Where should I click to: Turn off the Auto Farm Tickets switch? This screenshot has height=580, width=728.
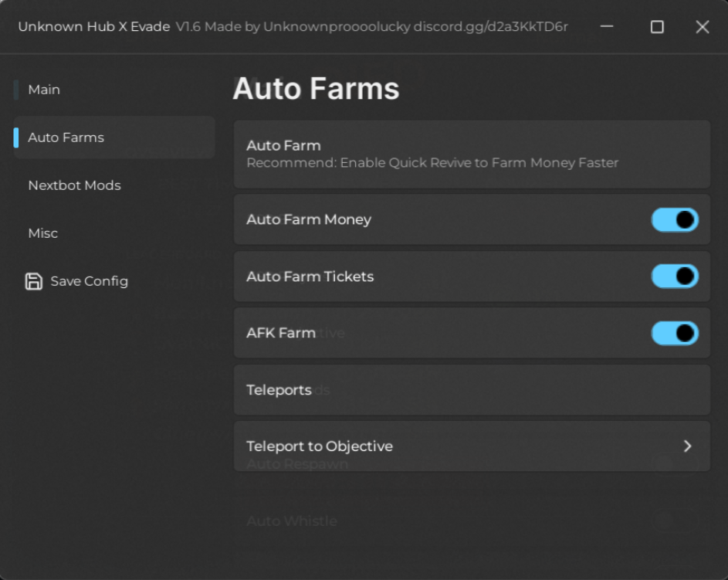(x=675, y=276)
